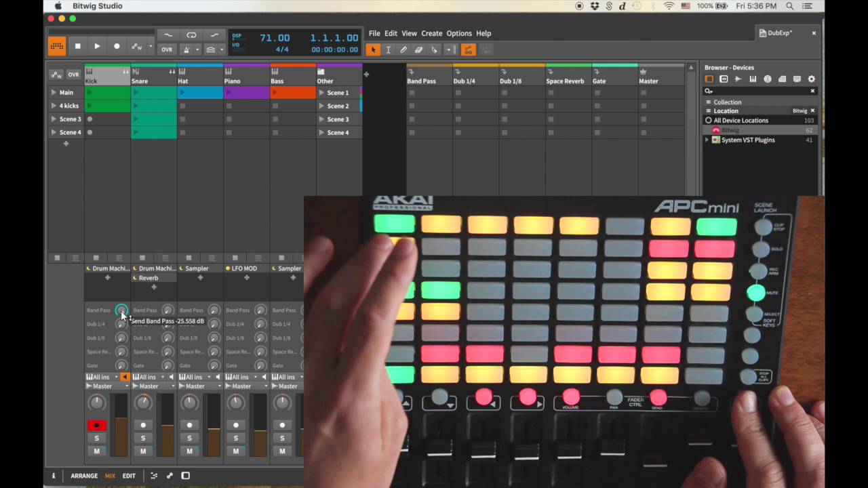Click the orange clip launcher toggle
This screenshot has height=488, width=868.
coord(57,46)
